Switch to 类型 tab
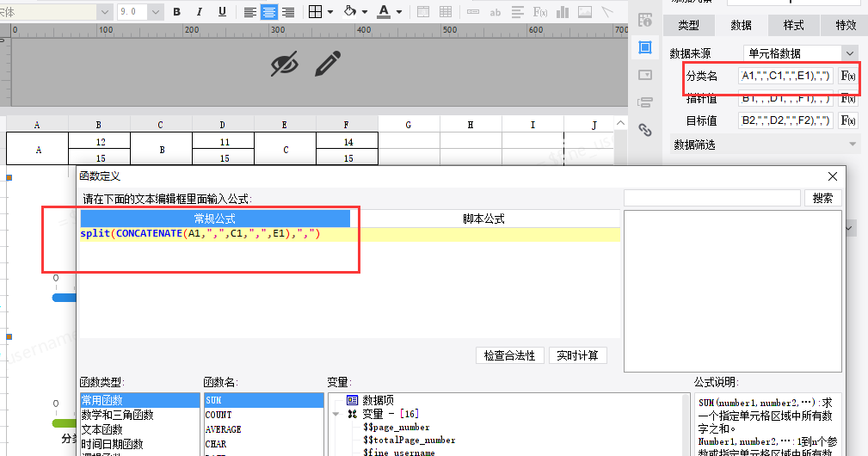 (689, 25)
